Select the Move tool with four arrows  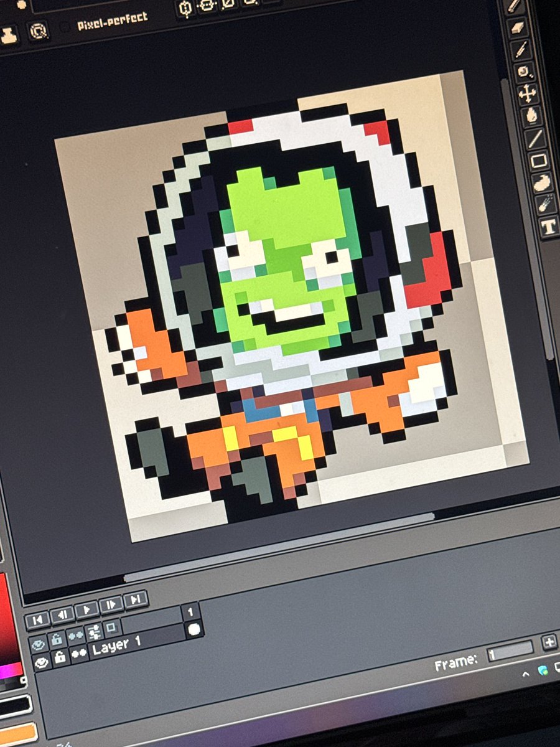528,93
